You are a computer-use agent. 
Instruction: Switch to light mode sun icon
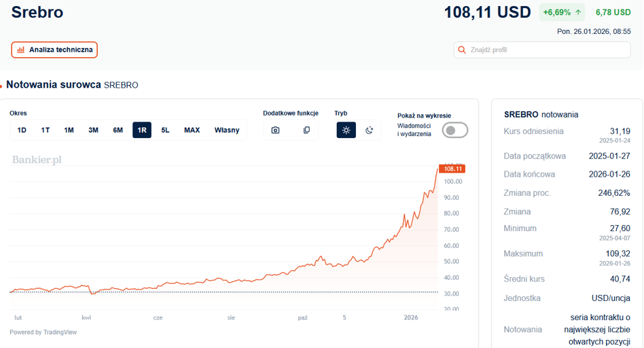[346, 130]
